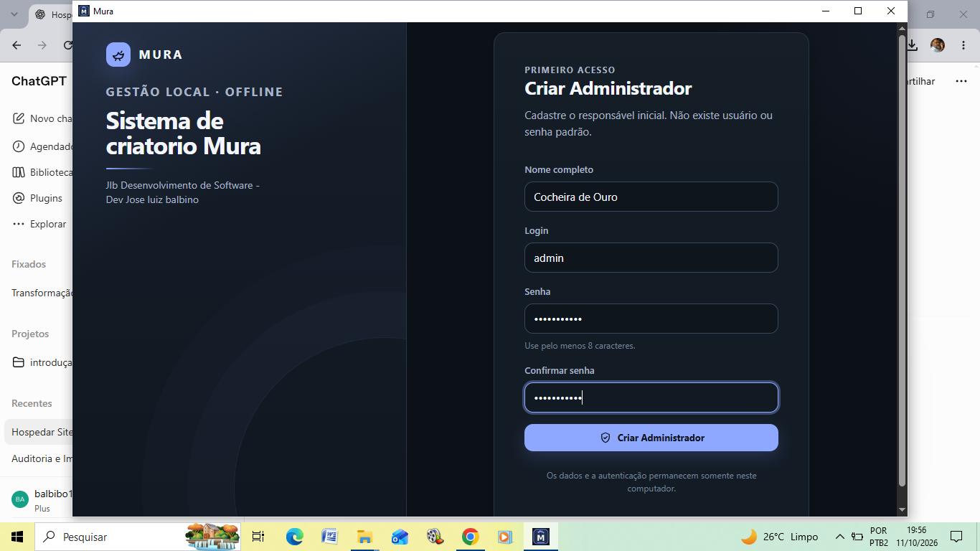Click the Confirmar senha field
Image resolution: width=980 pixels, height=551 pixels.
tap(651, 397)
